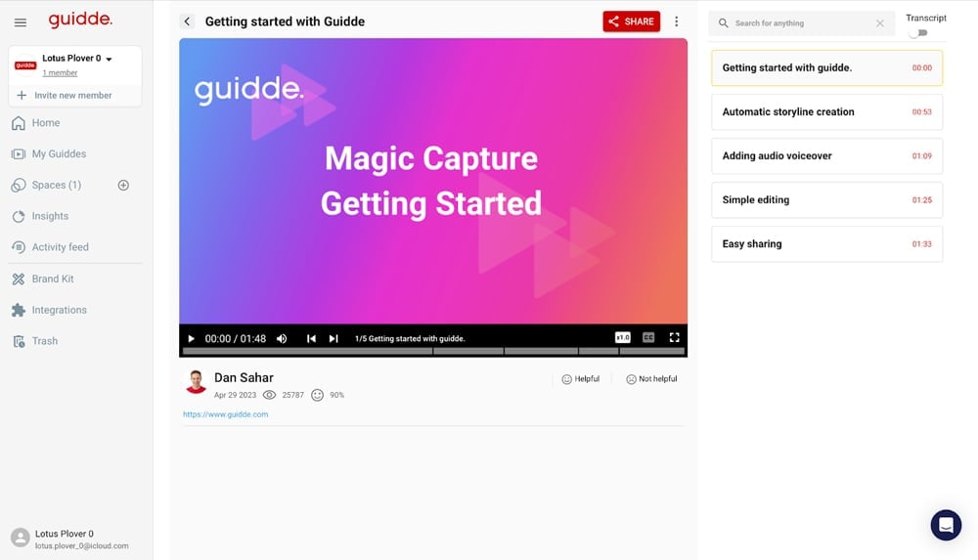Open the chat support bubble
The width and height of the screenshot is (978, 560).
point(946,525)
